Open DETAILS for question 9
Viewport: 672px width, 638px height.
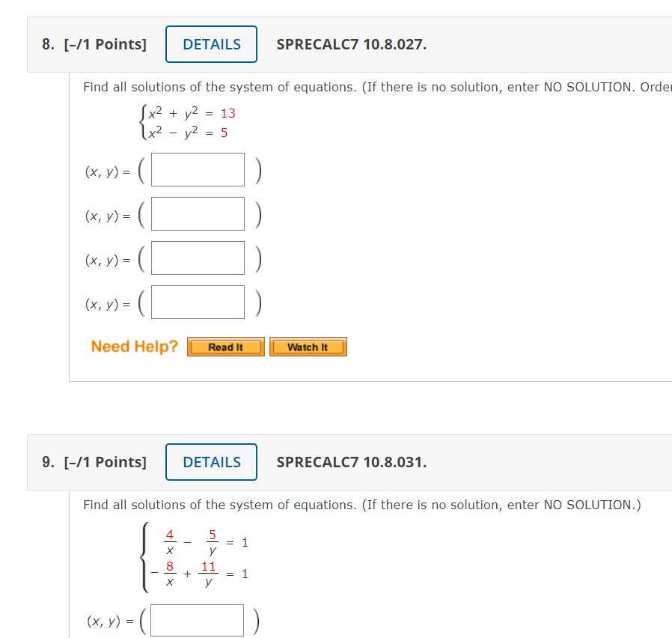point(212,462)
